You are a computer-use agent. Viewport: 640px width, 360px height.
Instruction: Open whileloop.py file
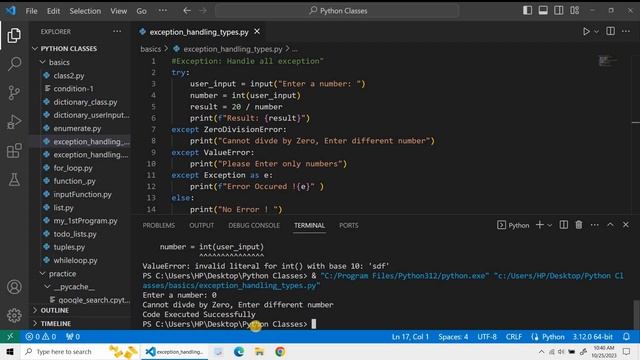[76, 260]
